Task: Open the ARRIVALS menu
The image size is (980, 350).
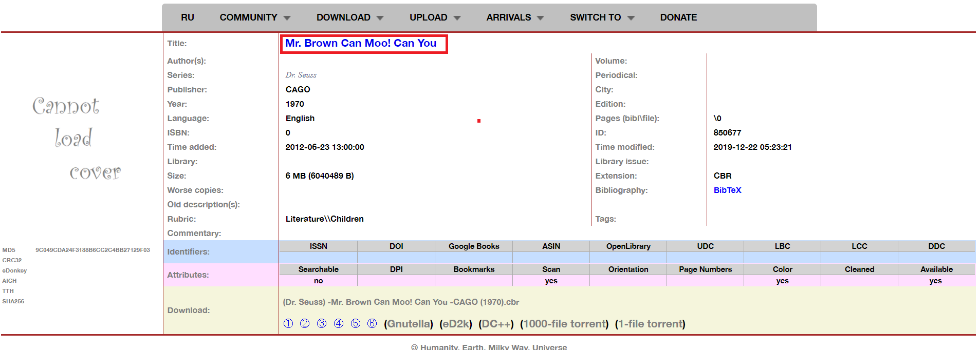Action: (509, 17)
